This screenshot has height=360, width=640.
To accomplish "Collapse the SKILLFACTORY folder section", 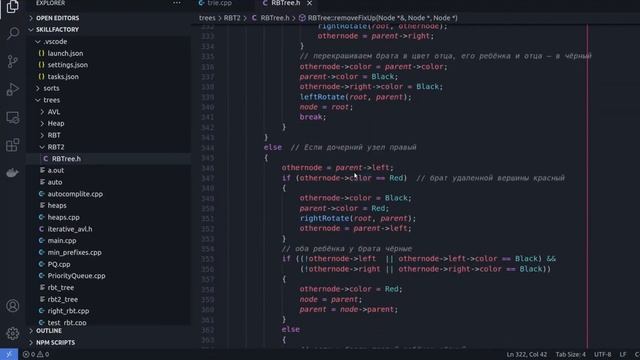I will coord(57,30).
